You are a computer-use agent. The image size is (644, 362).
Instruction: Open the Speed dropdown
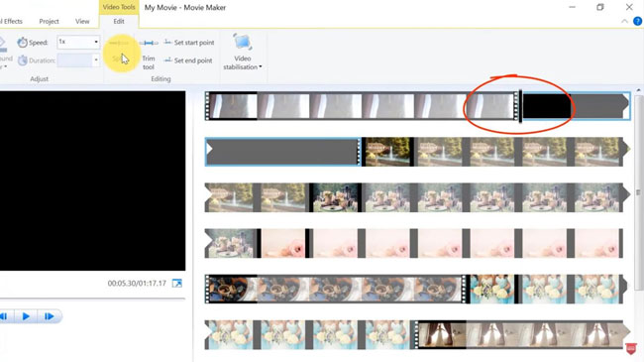tap(96, 42)
